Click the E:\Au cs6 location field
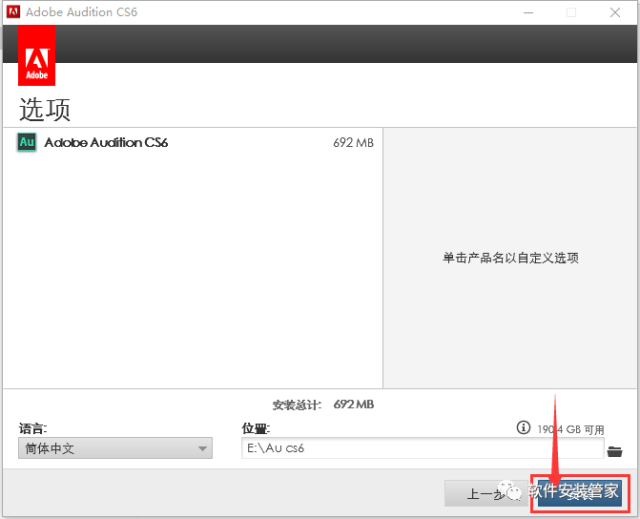The height and width of the screenshot is (519, 640). pyautogui.click(x=422, y=449)
